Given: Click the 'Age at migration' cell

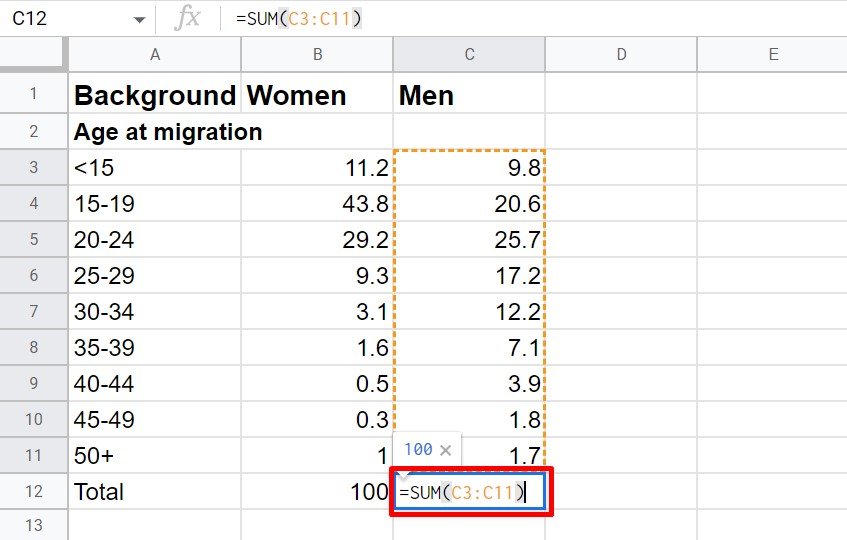Looking at the screenshot, I should click(x=154, y=131).
